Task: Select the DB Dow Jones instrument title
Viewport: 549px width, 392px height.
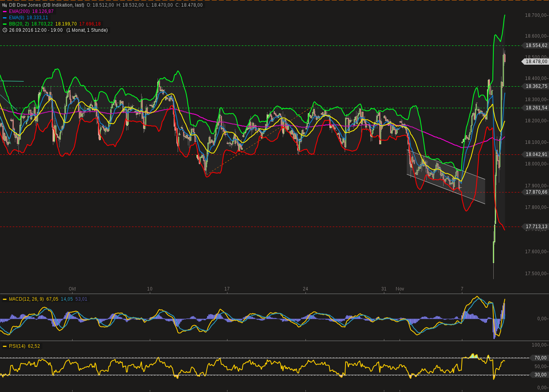Action: coord(46,5)
